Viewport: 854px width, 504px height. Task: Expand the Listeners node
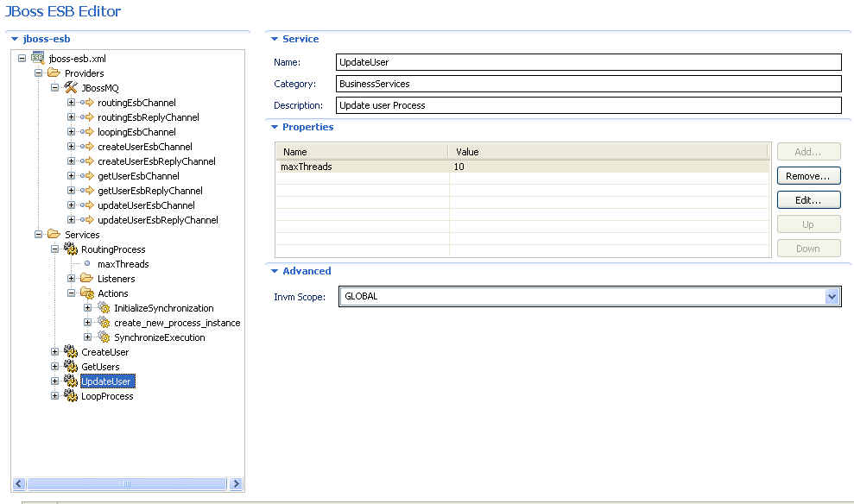71,278
